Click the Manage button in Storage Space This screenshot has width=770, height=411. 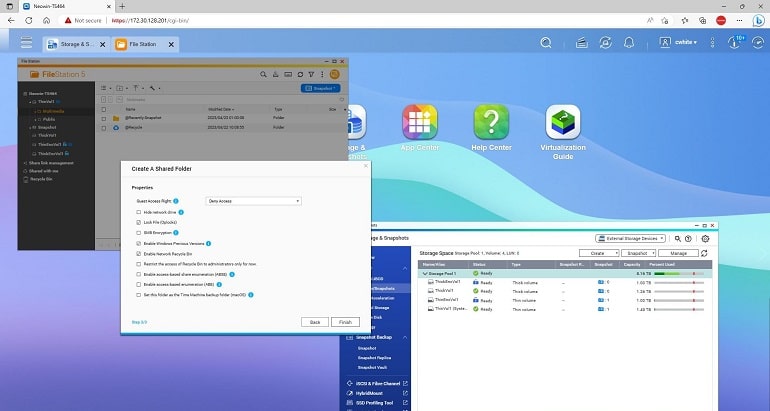click(x=678, y=253)
